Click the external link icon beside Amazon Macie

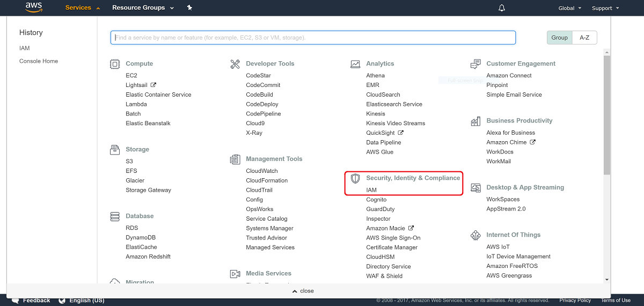pyautogui.click(x=411, y=228)
